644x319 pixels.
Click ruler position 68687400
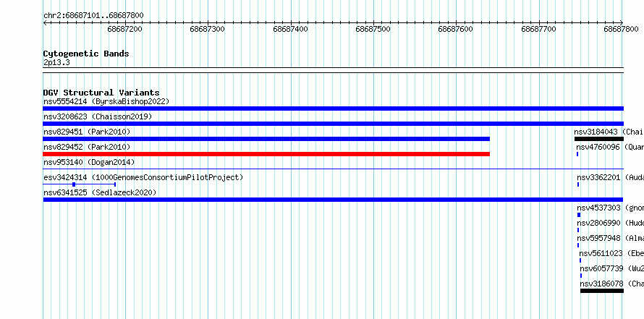[x=290, y=29]
